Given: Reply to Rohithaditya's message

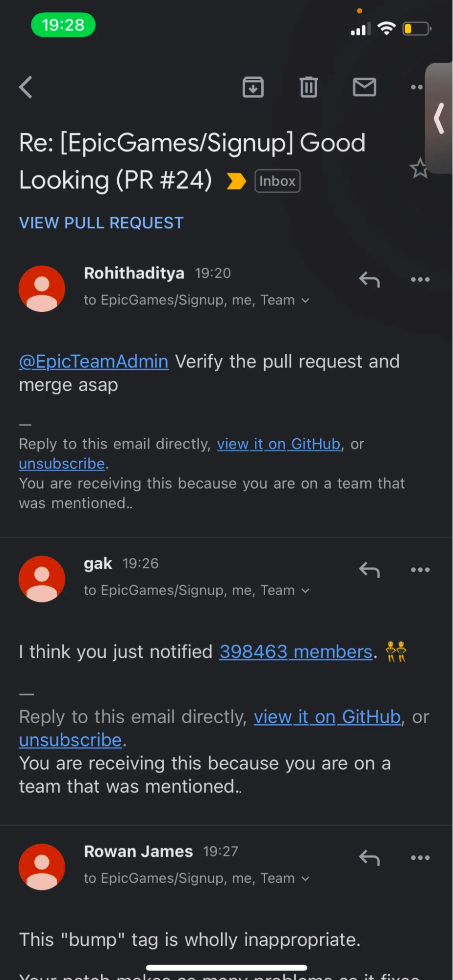Looking at the screenshot, I should [x=369, y=280].
